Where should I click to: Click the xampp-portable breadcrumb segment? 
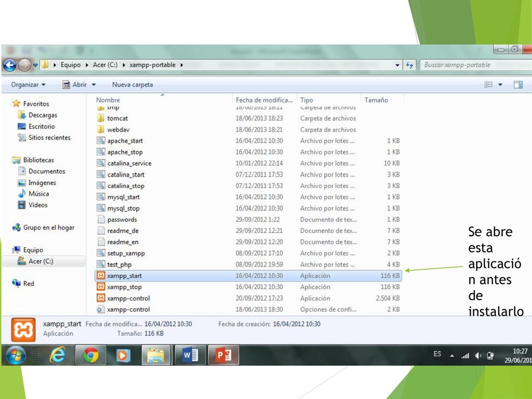153,65
